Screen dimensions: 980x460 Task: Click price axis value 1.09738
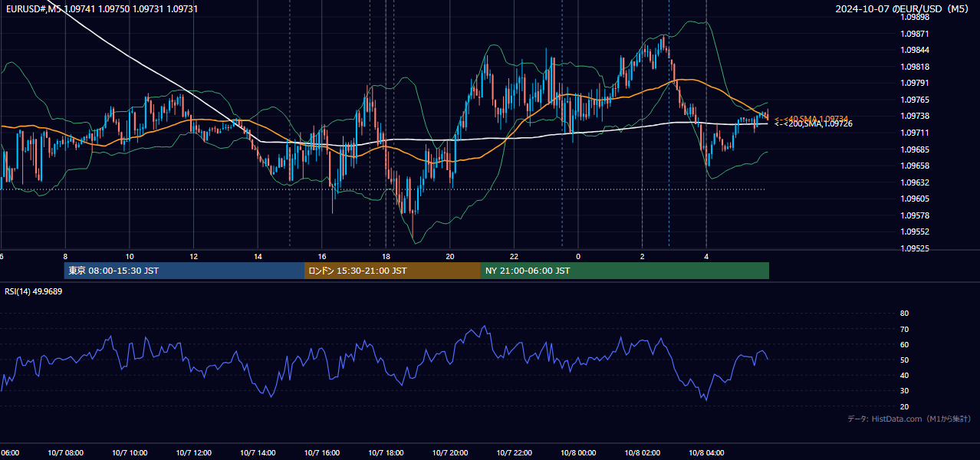[x=915, y=116]
